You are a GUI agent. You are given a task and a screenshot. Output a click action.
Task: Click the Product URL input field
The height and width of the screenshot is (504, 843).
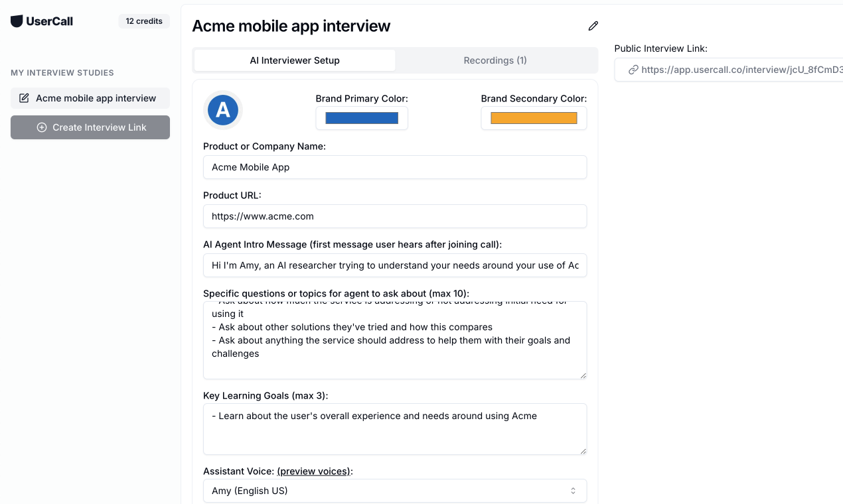pyautogui.click(x=395, y=216)
